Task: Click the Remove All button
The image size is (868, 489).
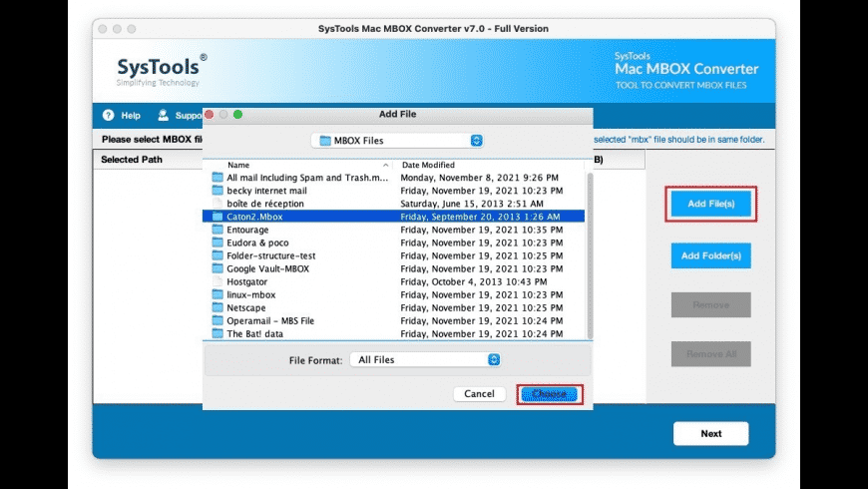Action: pyautogui.click(x=710, y=354)
